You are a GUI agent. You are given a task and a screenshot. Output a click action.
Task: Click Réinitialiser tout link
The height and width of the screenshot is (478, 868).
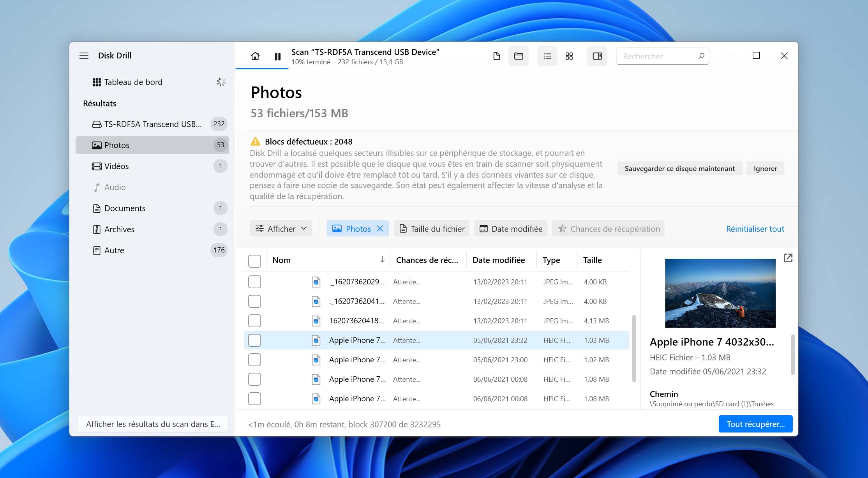coord(755,229)
